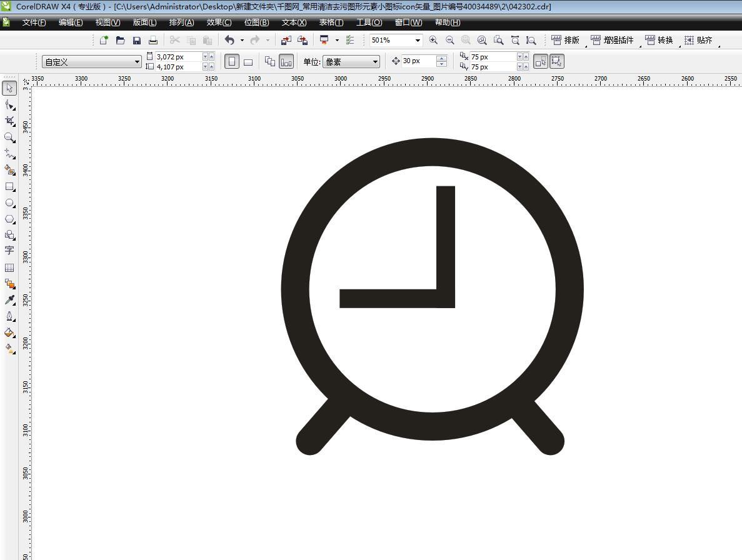
Task: Select the Crop tool
Action: coord(9,121)
